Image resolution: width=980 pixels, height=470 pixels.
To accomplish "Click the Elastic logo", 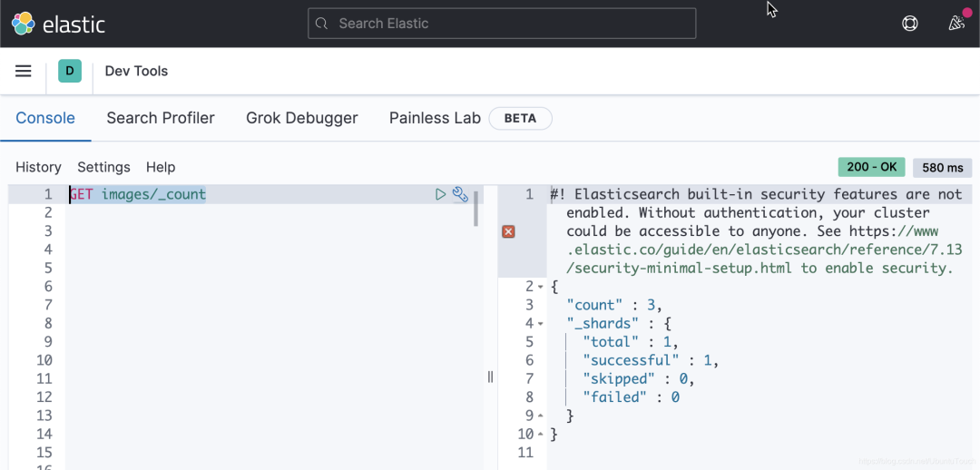I will tap(58, 24).
